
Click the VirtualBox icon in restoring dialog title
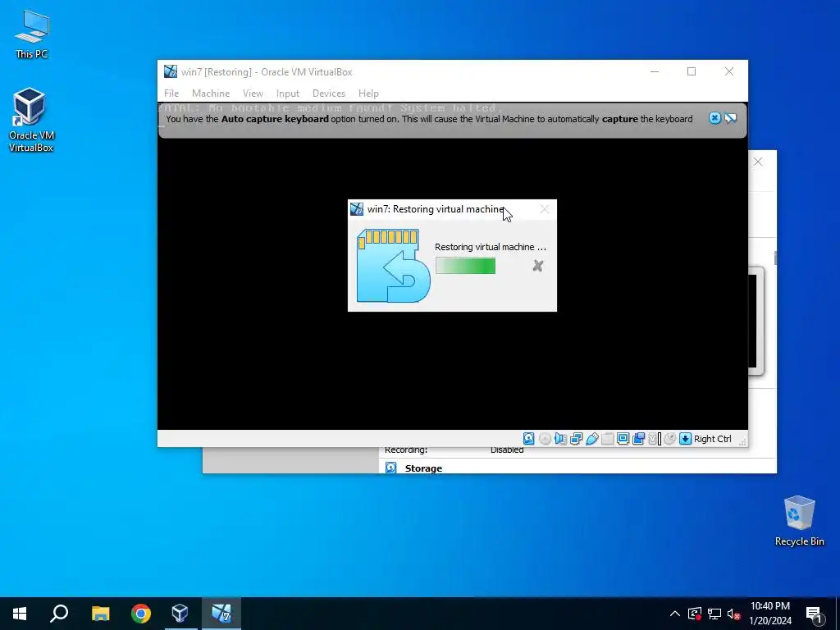click(357, 209)
